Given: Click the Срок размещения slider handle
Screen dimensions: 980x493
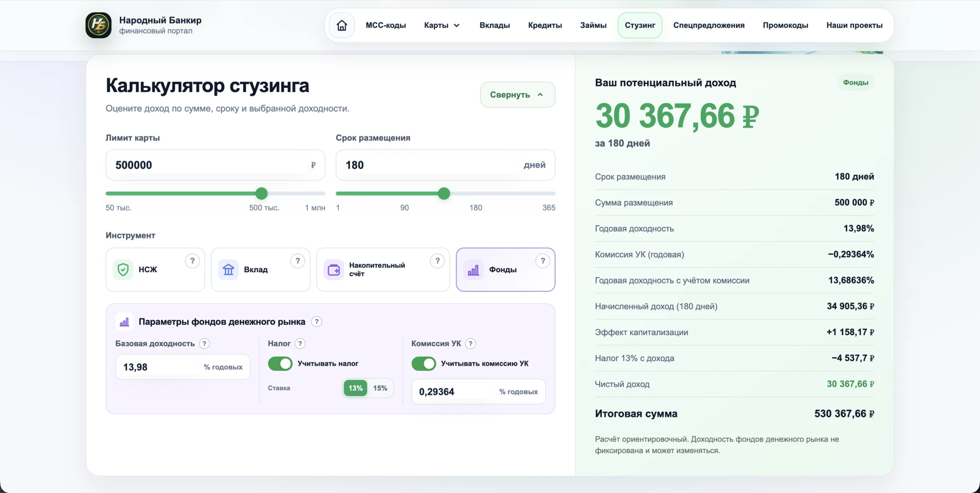Looking at the screenshot, I should [x=444, y=193].
